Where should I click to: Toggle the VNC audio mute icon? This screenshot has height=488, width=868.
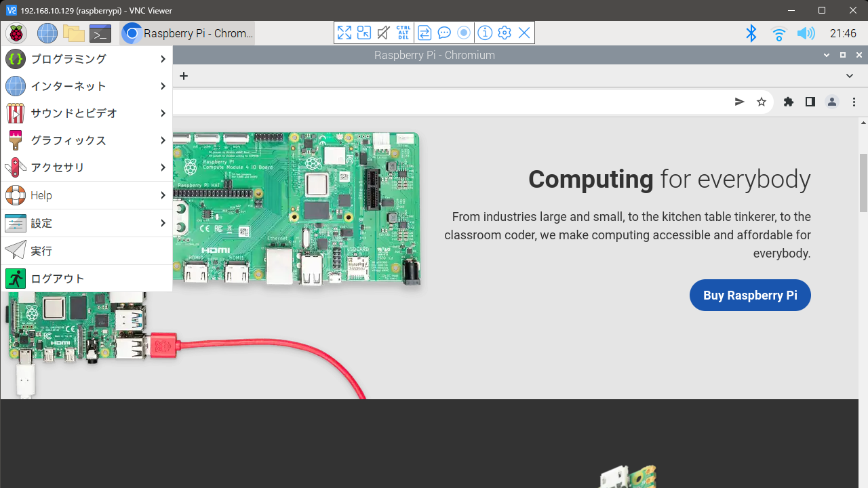(384, 33)
